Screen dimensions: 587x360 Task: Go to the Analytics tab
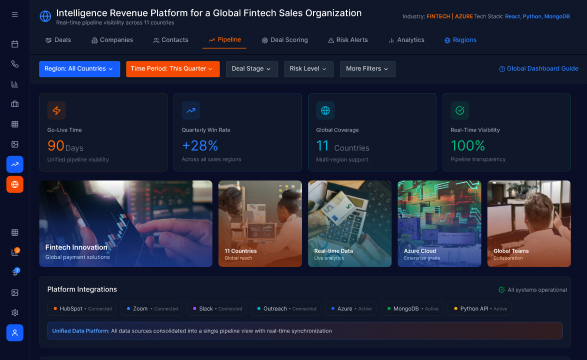(x=407, y=40)
